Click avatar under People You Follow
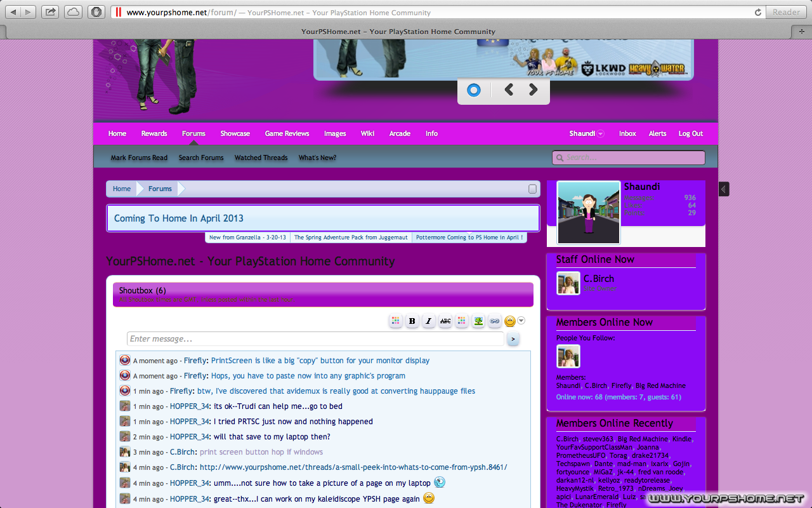Viewport: 812px width, 508px height. click(x=568, y=356)
